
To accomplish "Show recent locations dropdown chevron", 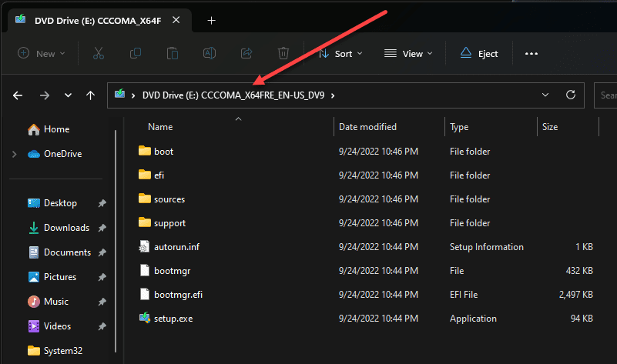I will [x=69, y=95].
